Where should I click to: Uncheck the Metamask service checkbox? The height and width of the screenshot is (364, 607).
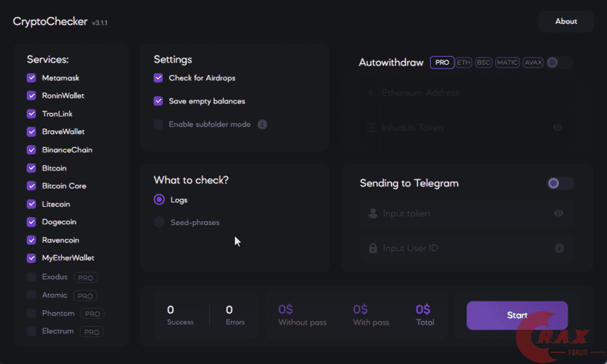(x=31, y=78)
